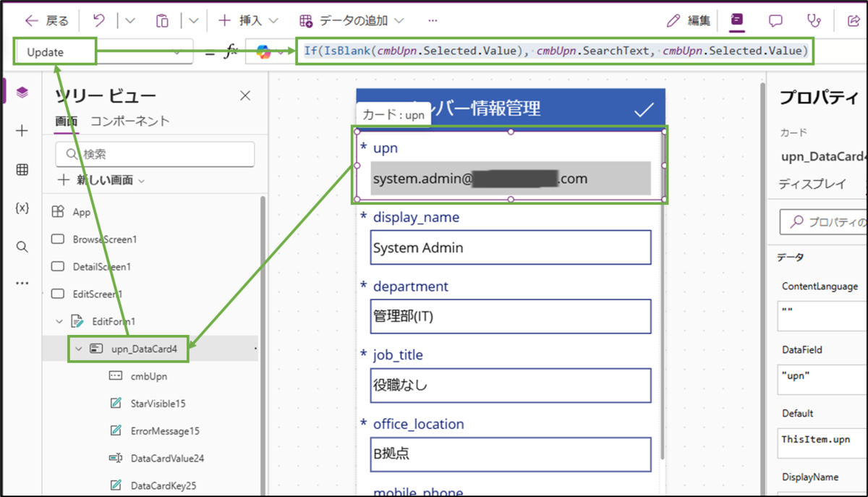Image resolution: width=868 pixels, height=497 pixels.
Task: Switch to the ディスプレイ properties tab
Action: [x=812, y=184]
